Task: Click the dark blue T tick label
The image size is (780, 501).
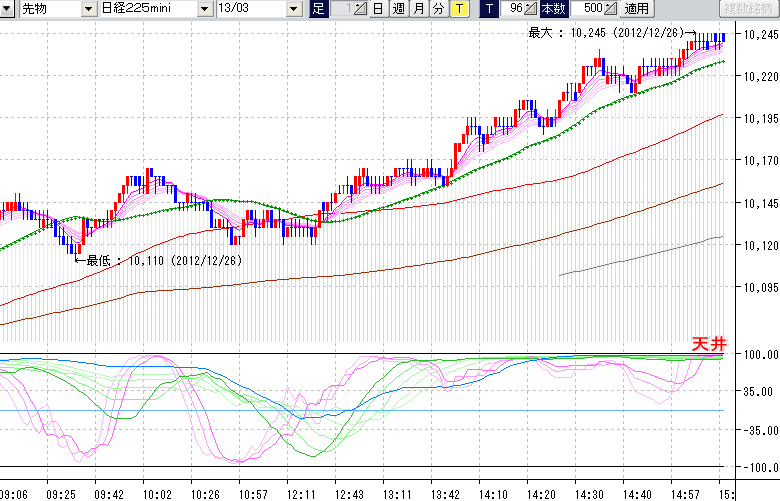Action: pyautogui.click(x=488, y=9)
